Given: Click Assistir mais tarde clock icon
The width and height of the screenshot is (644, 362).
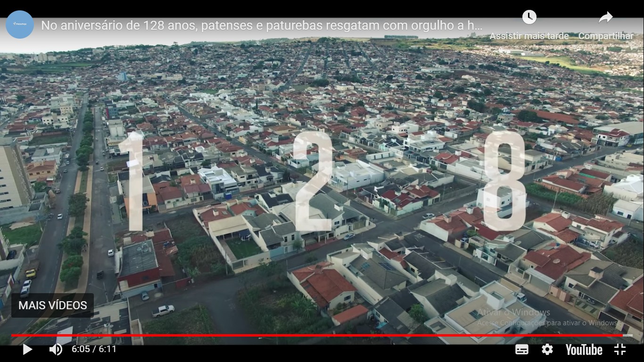Looking at the screenshot, I should point(529,17).
